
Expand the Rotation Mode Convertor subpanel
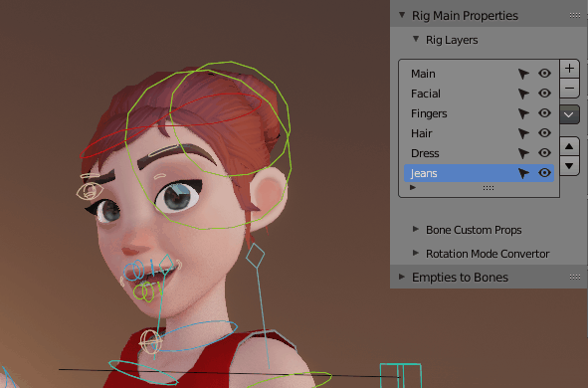(416, 253)
